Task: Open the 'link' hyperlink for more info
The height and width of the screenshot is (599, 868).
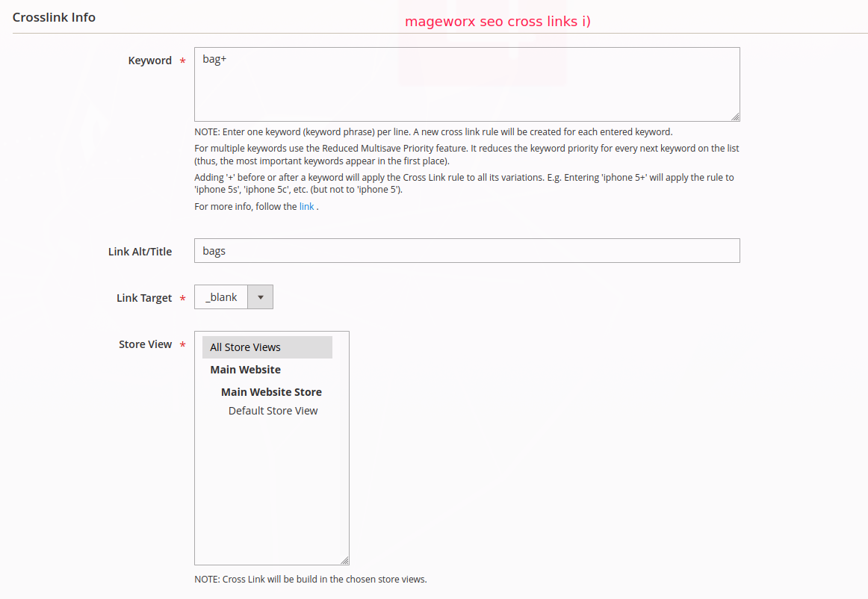Action: pos(306,207)
